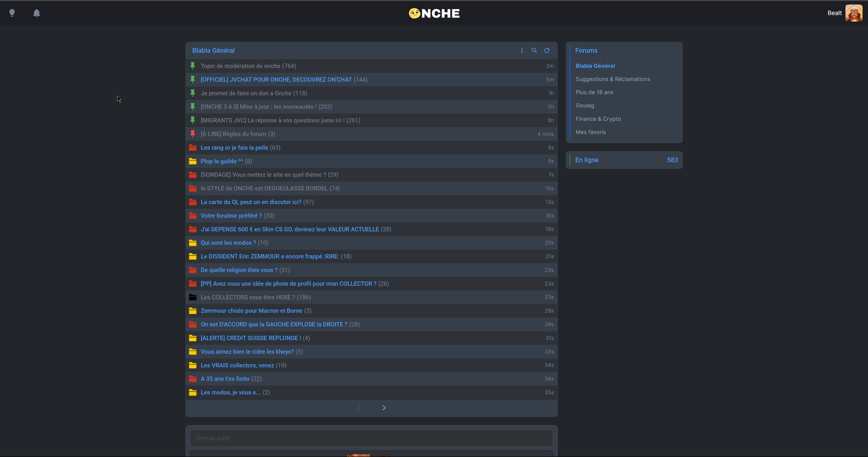The width and height of the screenshot is (868, 457).
Task: Click yellow folder of 'Zemmour chiale' topic
Action: 193,311
